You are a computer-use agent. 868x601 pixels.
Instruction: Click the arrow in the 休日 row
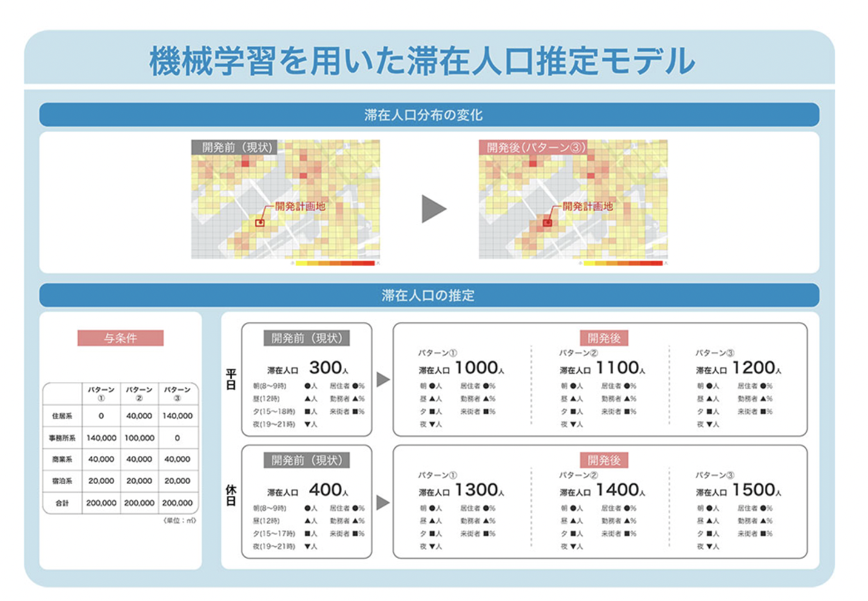coord(382,502)
